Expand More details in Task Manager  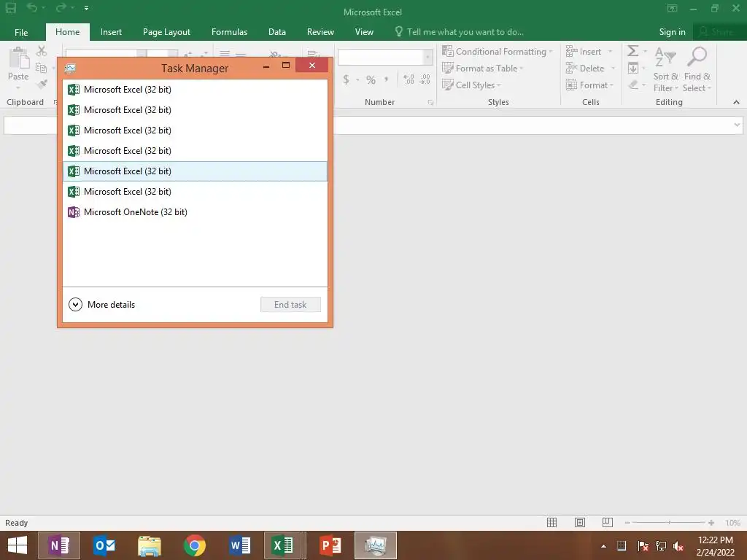click(x=102, y=304)
